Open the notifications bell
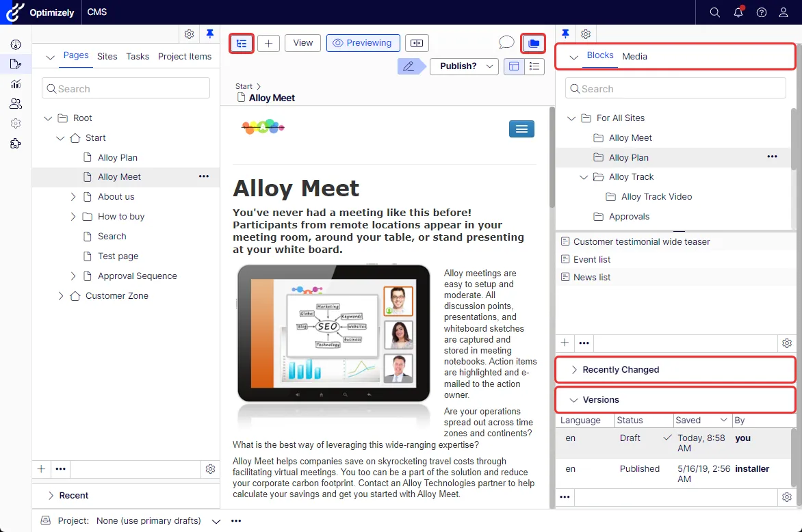The image size is (802, 532). pos(738,12)
